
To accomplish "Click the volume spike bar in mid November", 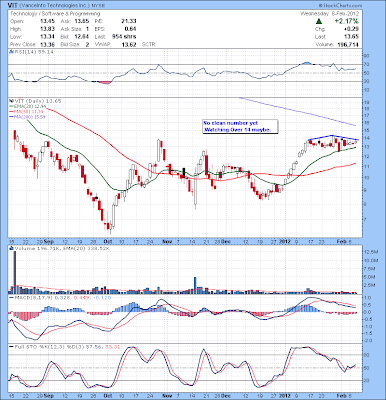I will [195, 285].
